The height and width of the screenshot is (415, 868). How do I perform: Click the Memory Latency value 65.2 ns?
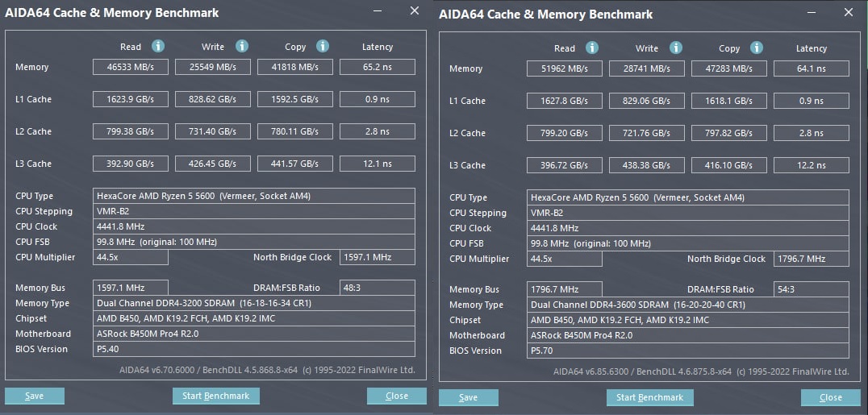(x=377, y=68)
